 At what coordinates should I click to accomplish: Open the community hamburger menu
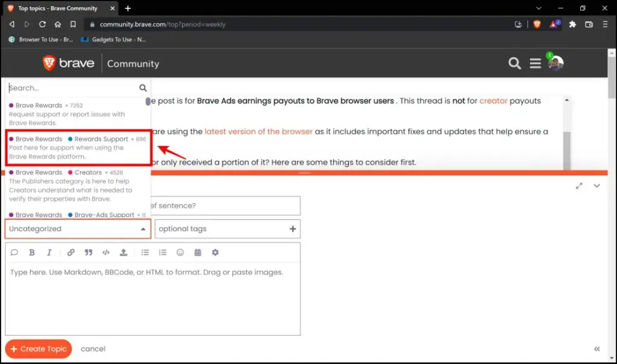click(535, 63)
